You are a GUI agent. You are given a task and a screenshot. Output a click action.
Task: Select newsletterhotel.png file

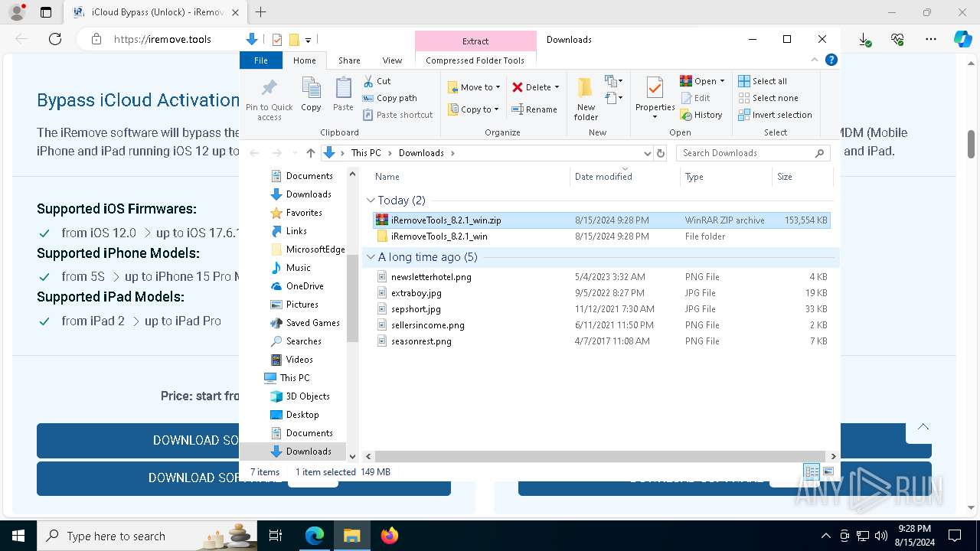pyautogui.click(x=602, y=277)
